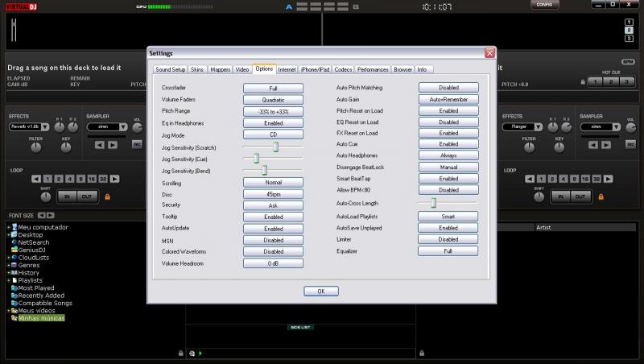Image resolution: width=644 pixels, height=364 pixels.
Task: Switch to the Browser tab
Action: [403, 69]
